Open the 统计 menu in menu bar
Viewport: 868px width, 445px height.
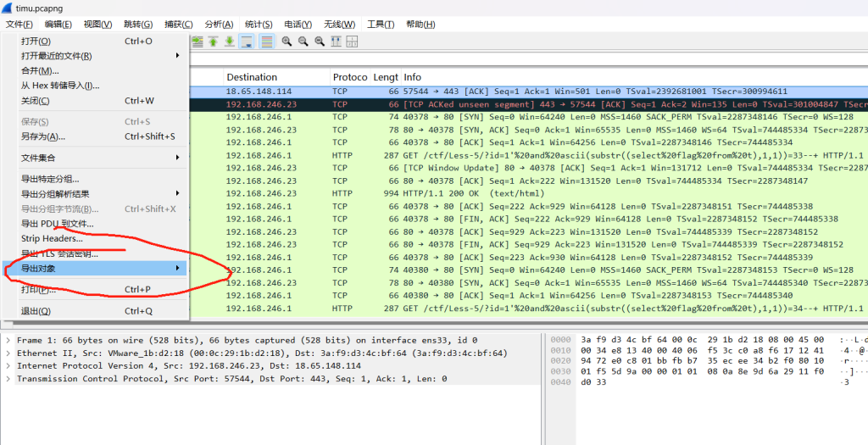click(x=258, y=25)
